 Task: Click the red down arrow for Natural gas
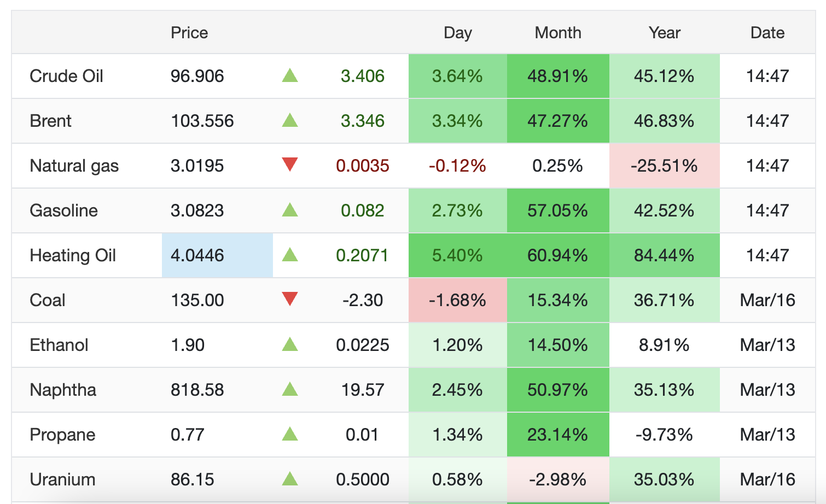(289, 165)
